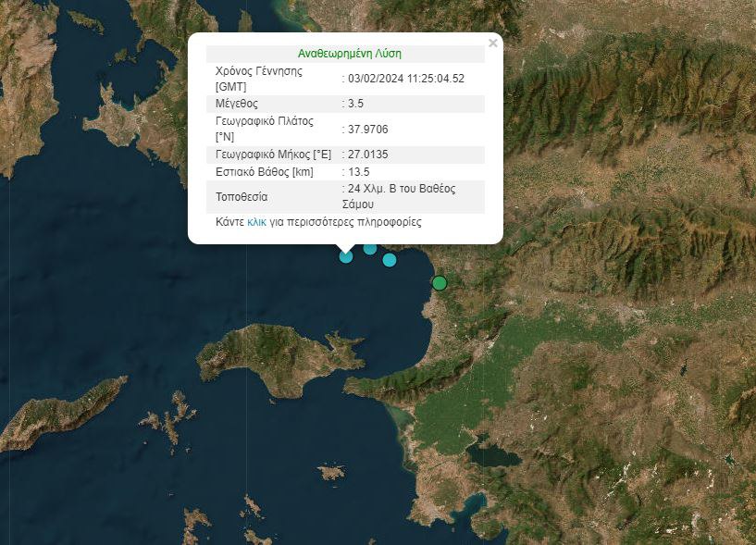Select the leftmost cyan earthquake marker

(346, 256)
